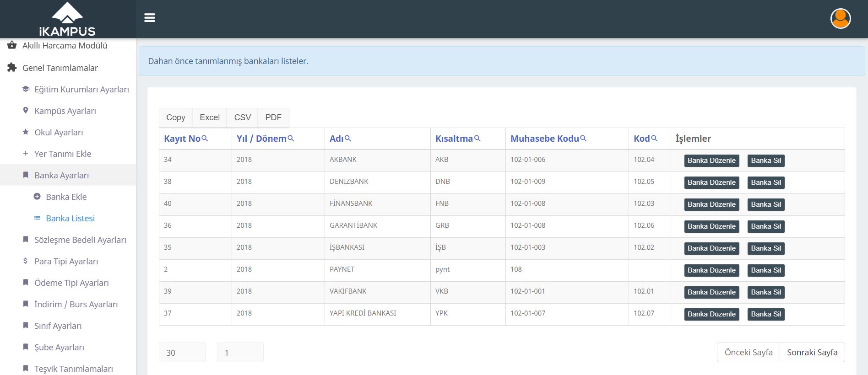This screenshot has width=868, height=375.
Task: Click the bookmark icon beside Banka Ayarları
Action: pyautogui.click(x=26, y=175)
